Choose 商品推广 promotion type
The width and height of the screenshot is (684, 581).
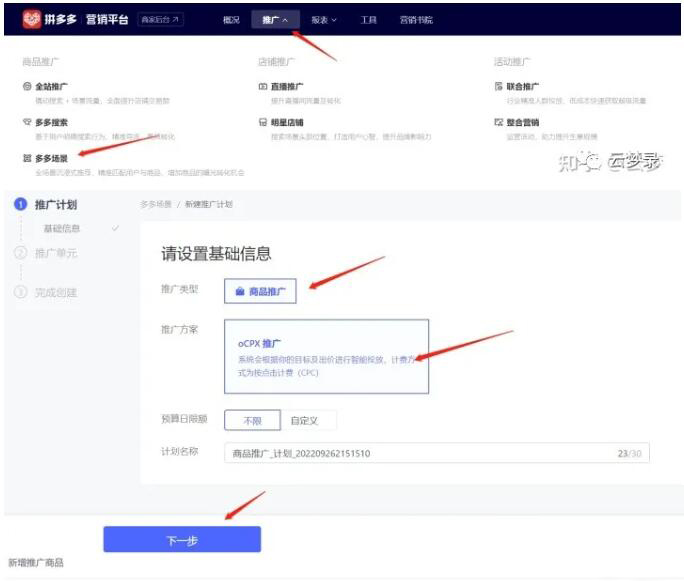260,291
